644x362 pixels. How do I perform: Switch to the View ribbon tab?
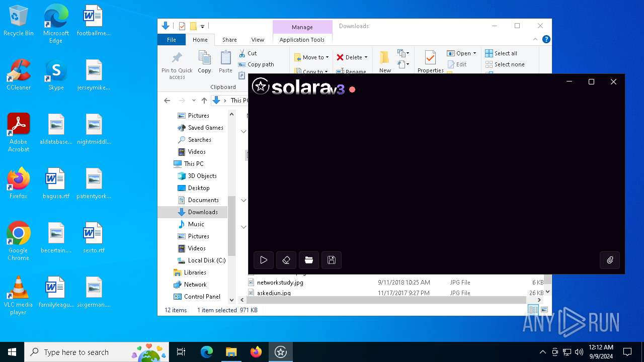click(x=258, y=40)
